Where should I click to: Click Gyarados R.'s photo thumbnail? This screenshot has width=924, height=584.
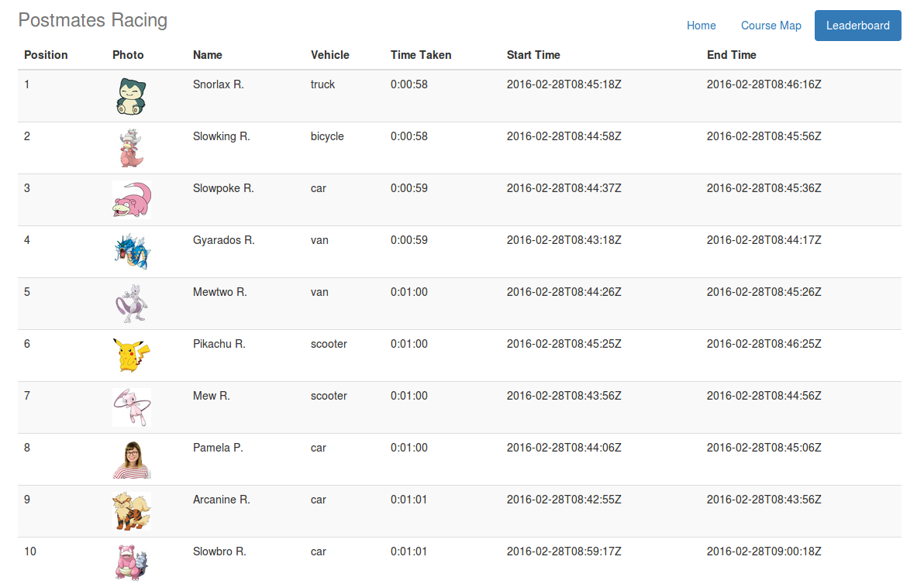tap(132, 252)
